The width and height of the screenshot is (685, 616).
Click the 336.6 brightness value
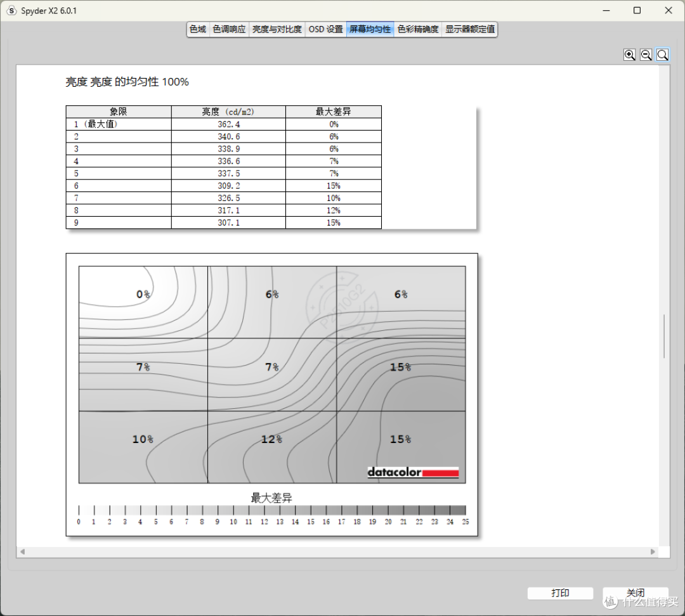pyautogui.click(x=228, y=161)
